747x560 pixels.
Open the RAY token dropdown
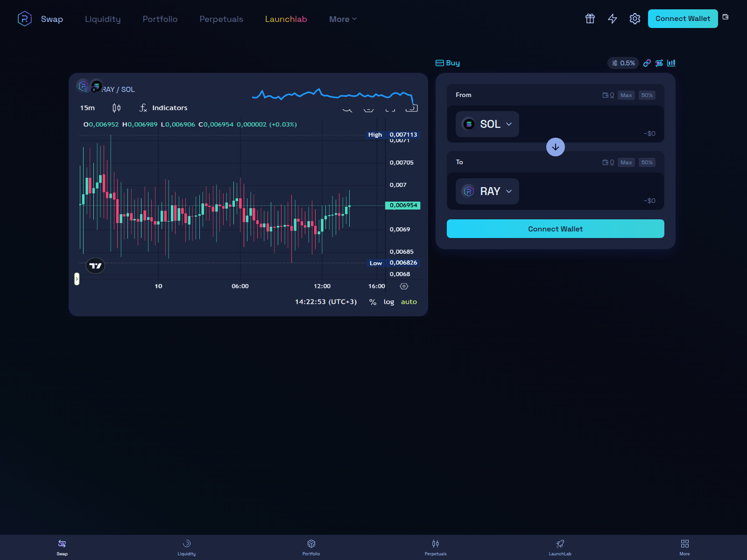[x=487, y=191]
